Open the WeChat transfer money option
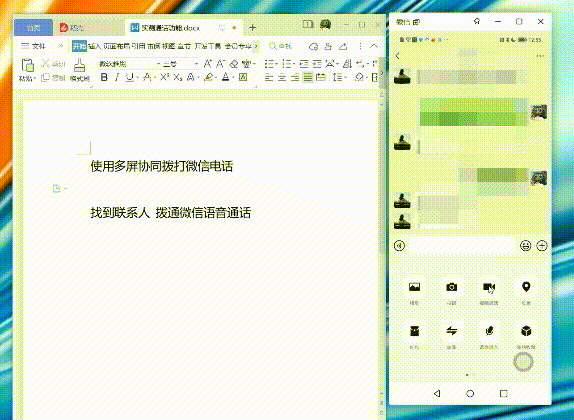The height and width of the screenshot is (420, 574). [x=451, y=331]
